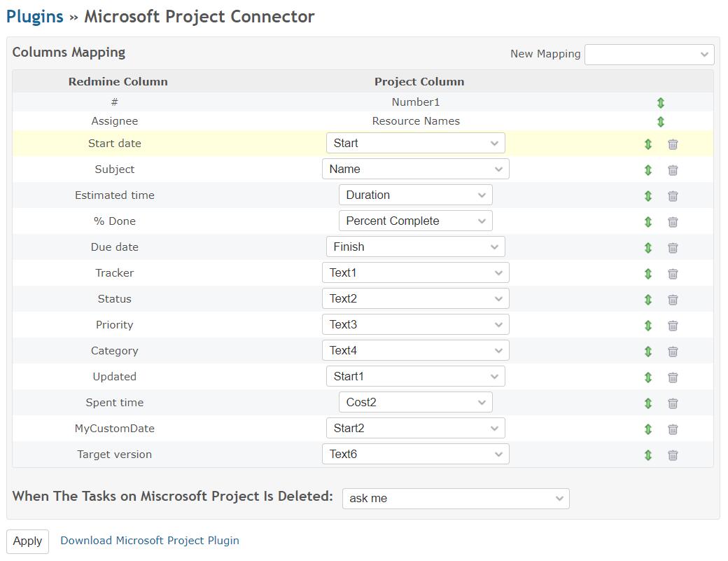Click reorder arrows for % Done row

(x=648, y=222)
